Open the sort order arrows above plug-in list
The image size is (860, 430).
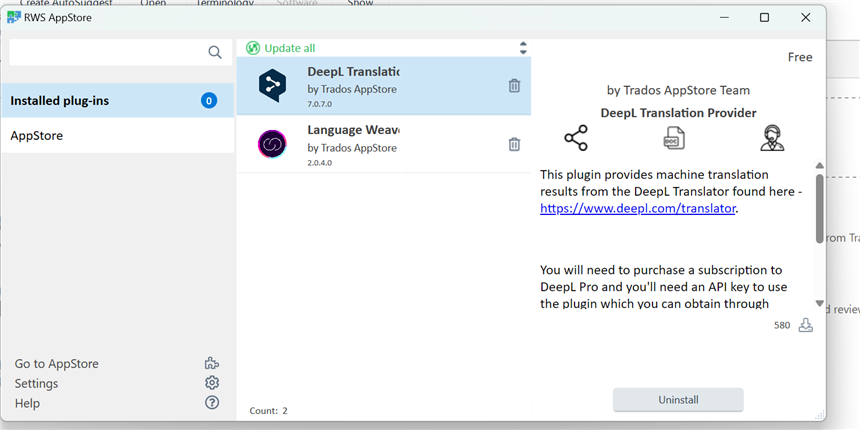click(522, 48)
